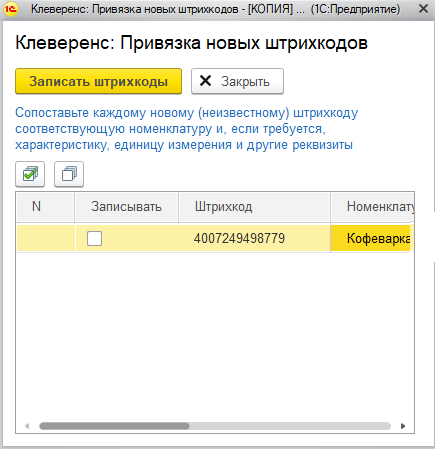Click the Номенклатура column header
The height and width of the screenshot is (449, 435).
click(x=373, y=207)
